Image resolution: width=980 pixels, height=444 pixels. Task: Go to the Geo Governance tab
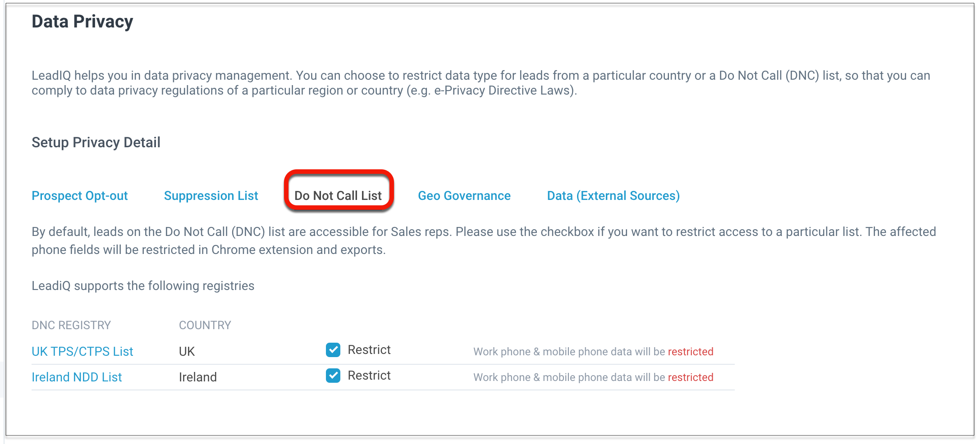tap(464, 196)
